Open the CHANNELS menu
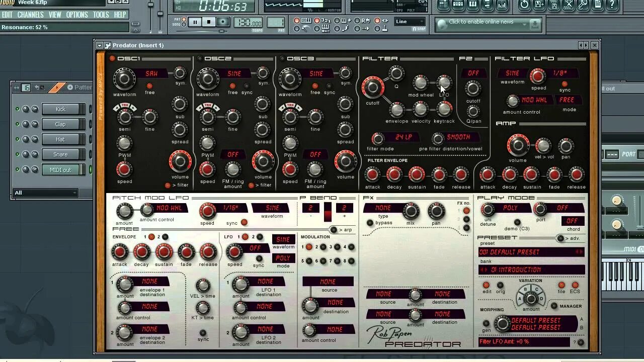 [31, 15]
